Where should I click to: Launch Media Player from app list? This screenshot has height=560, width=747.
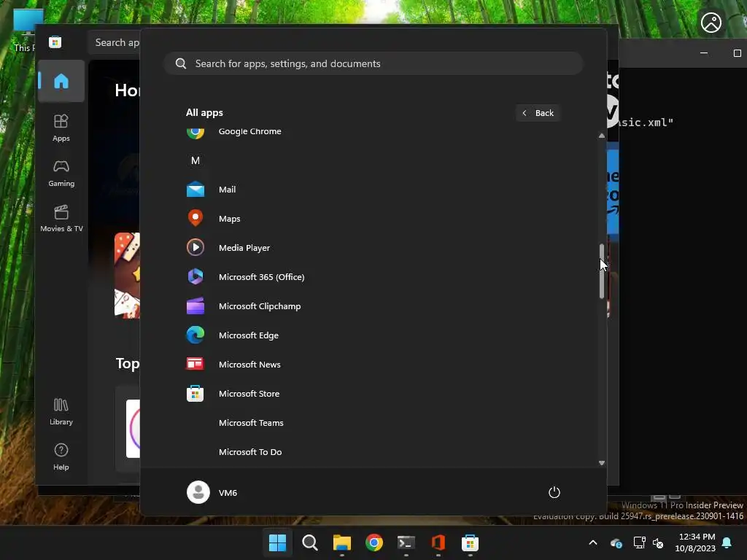244,248
